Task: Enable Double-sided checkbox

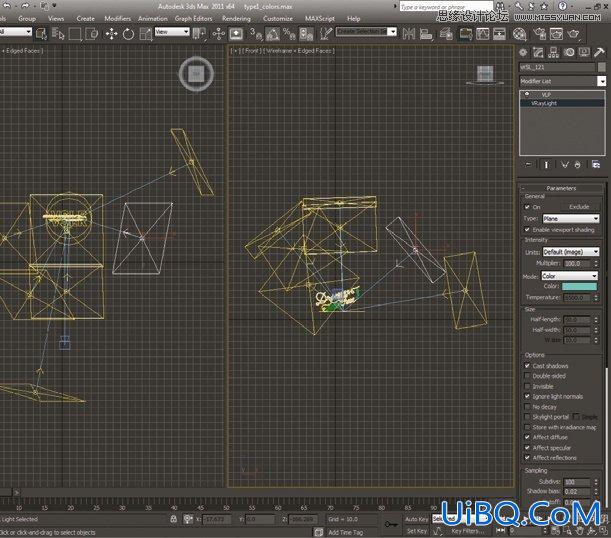Action: (x=527, y=376)
